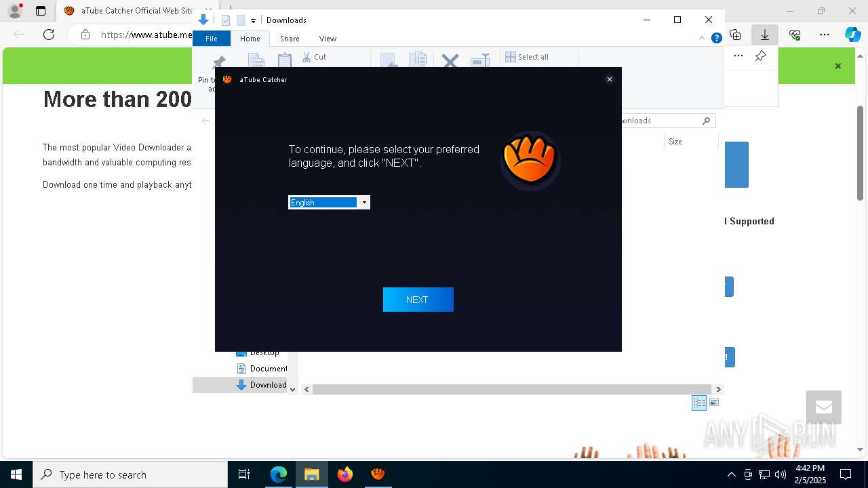This screenshot has height=488, width=868.
Task: Switch Explorer to Large icons view
Action: [x=713, y=403]
